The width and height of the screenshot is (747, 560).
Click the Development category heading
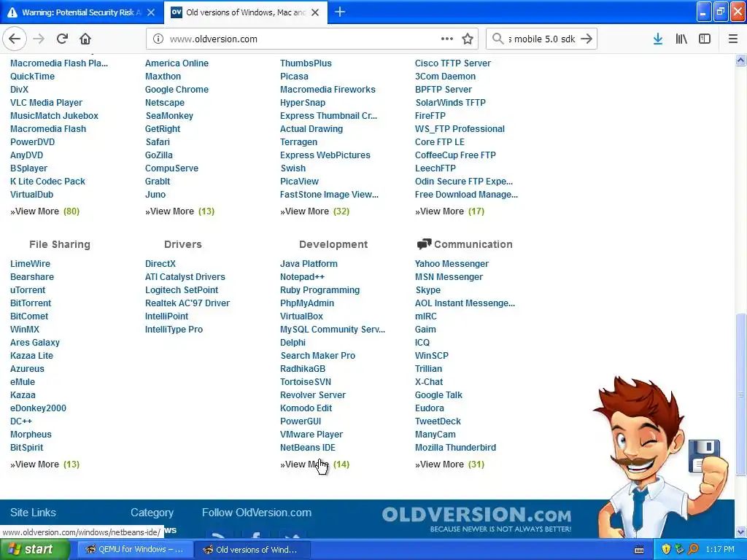point(333,244)
